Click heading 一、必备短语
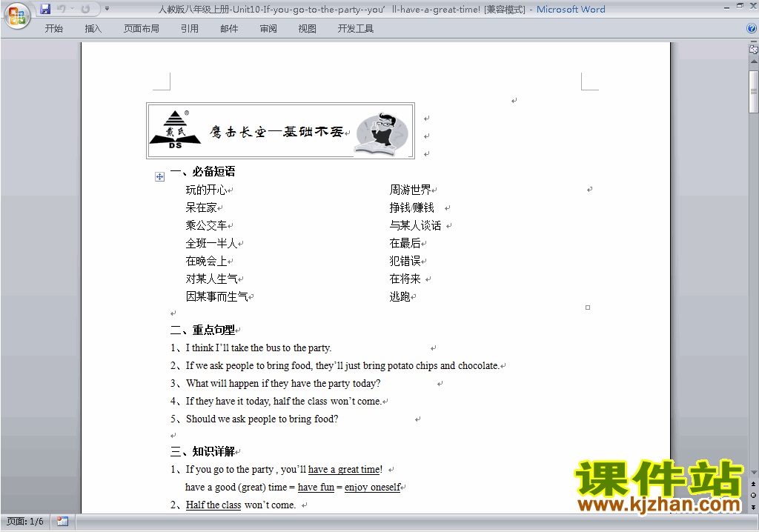 coord(203,171)
